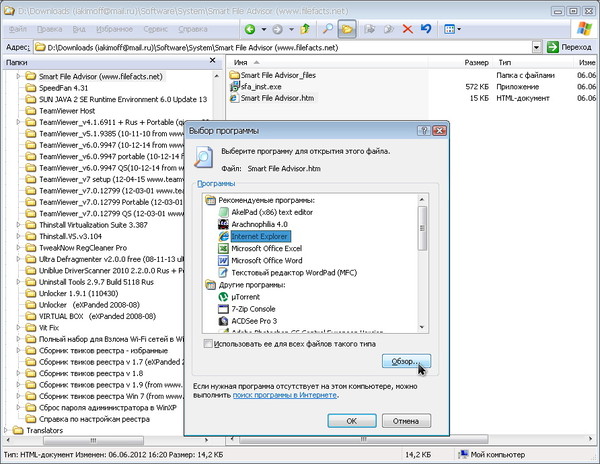Open the Вид menu
This screenshot has width=600, height=464.
click(x=79, y=29)
